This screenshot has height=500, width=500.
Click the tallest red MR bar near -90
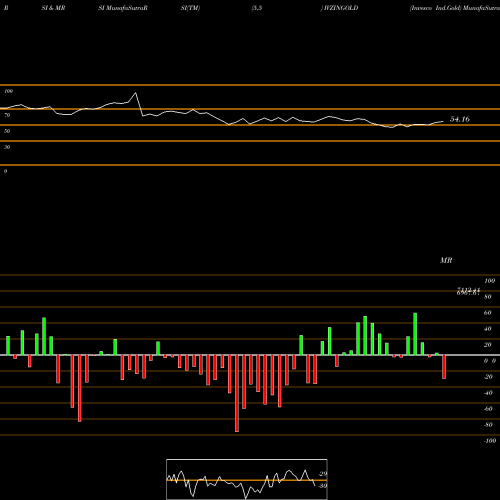point(237,393)
